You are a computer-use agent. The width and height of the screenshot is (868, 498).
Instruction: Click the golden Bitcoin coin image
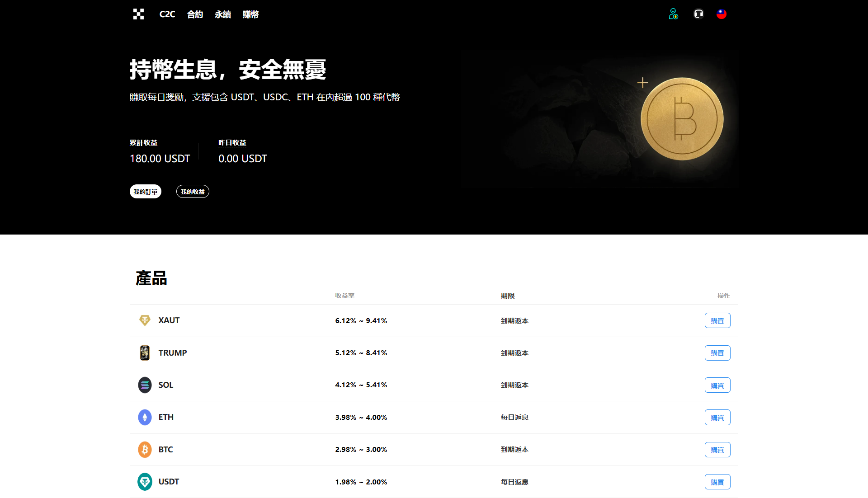click(682, 119)
